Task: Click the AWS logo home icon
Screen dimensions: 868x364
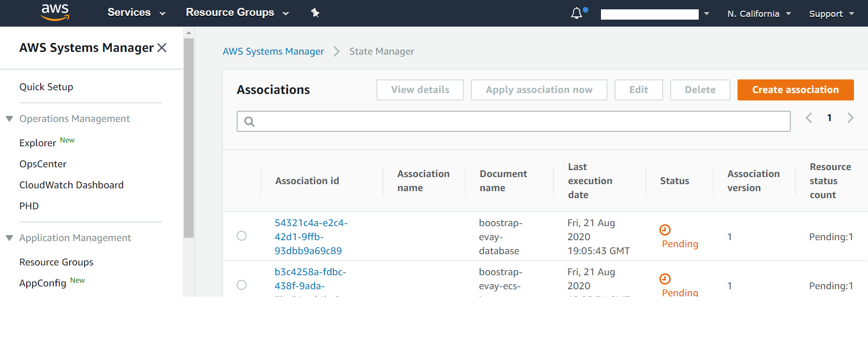Action: (55, 13)
